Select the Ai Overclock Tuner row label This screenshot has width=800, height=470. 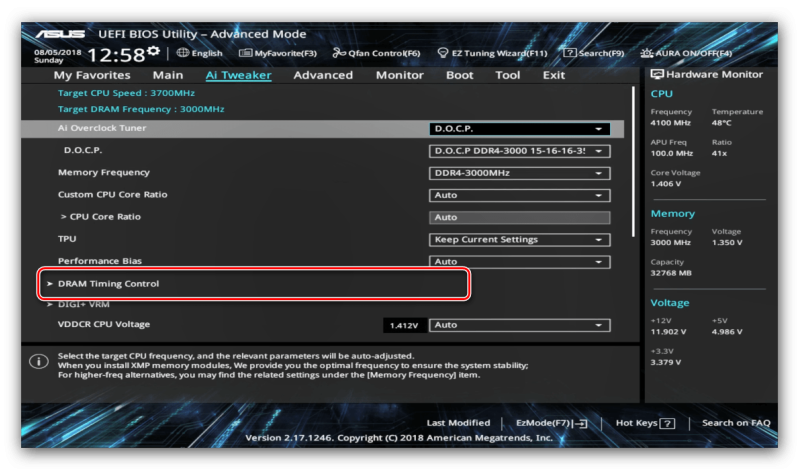[x=102, y=128]
